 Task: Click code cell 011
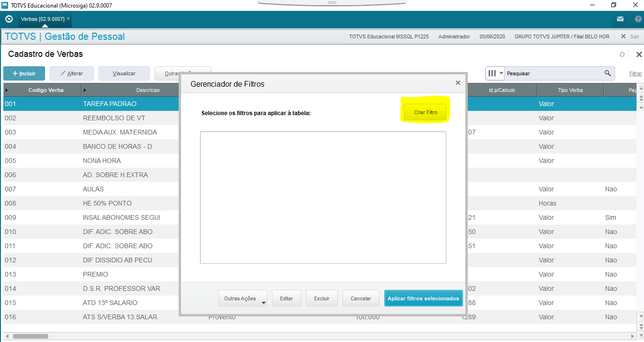pyautogui.click(x=10, y=246)
